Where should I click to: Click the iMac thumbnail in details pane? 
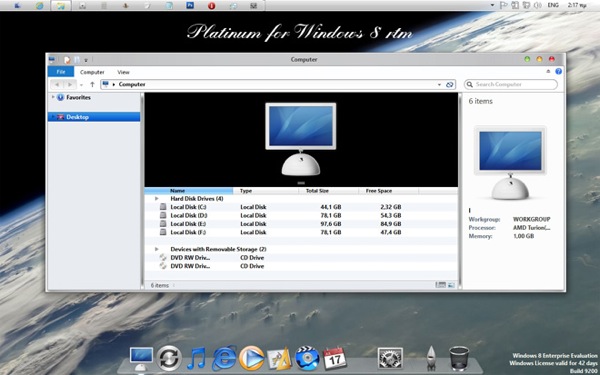coord(510,163)
